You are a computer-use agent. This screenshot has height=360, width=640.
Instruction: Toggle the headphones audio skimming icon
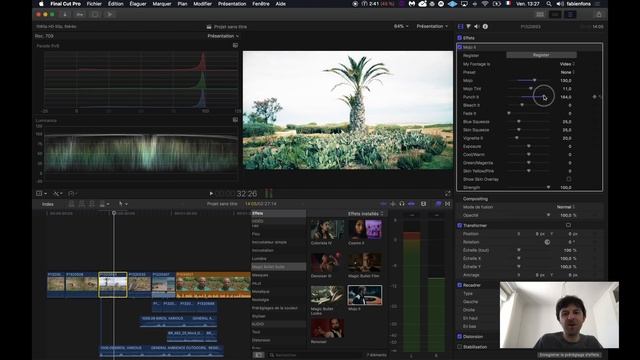pyautogui.click(x=402, y=204)
